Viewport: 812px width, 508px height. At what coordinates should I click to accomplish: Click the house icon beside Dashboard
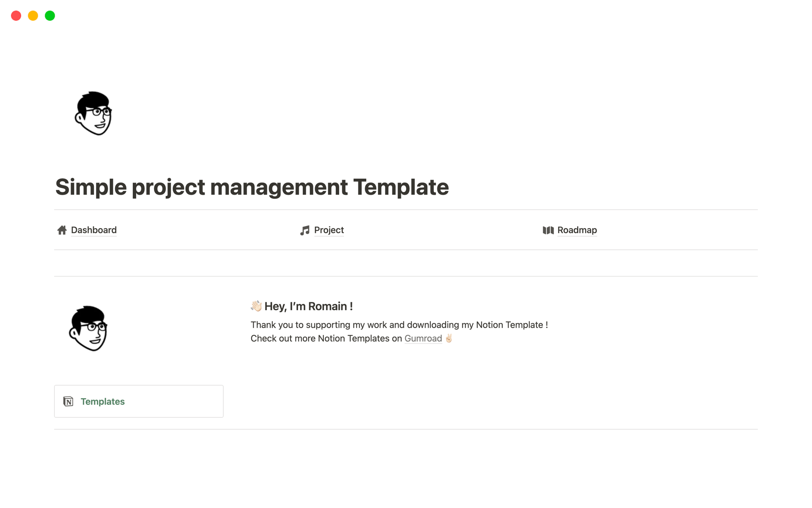pyautogui.click(x=62, y=230)
